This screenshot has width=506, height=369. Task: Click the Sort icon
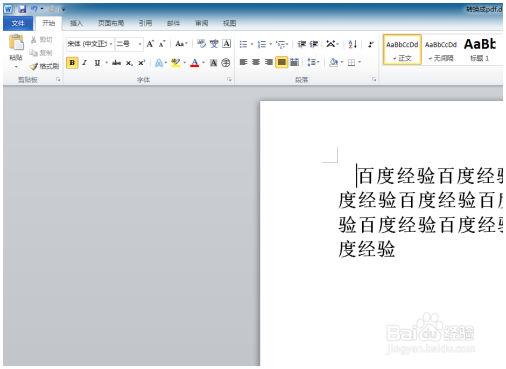[x=352, y=44]
